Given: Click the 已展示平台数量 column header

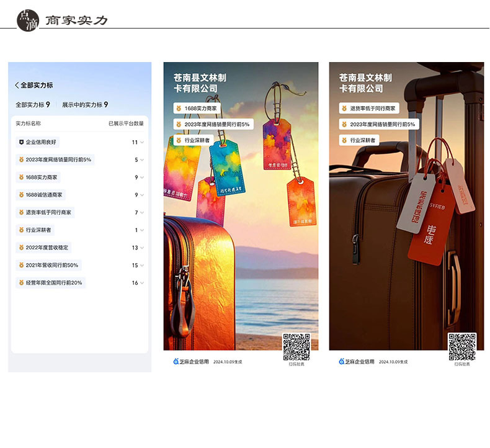Looking at the screenshot, I should coord(126,123).
